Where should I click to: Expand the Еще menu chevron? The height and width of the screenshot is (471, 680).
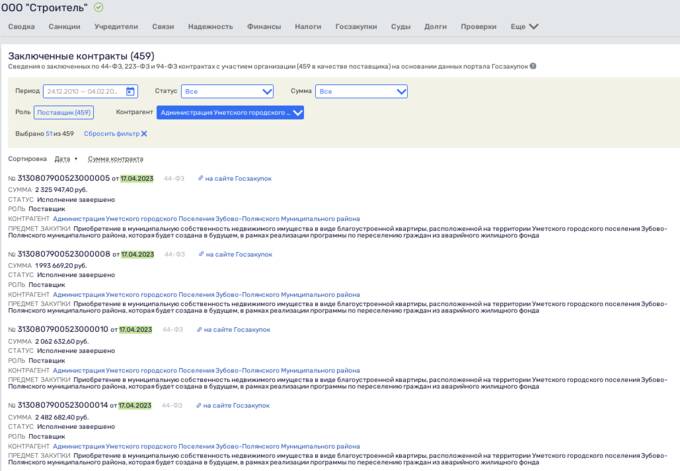click(x=534, y=26)
